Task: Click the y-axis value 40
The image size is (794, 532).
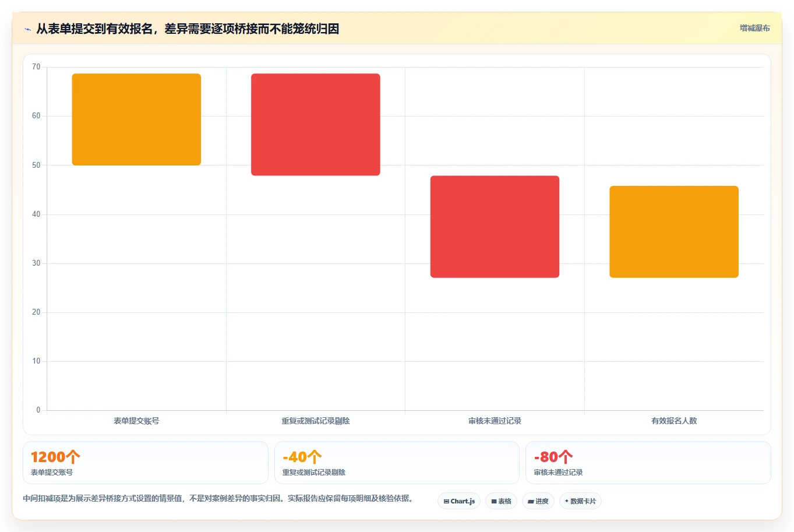Action: [x=36, y=214]
